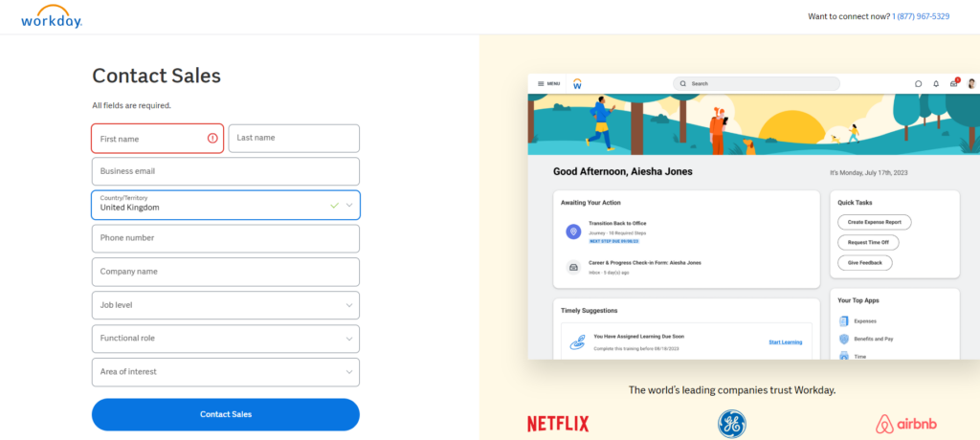
Task: Click the Transition Back to Office location icon
Action: pyautogui.click(x=573, y=231)
